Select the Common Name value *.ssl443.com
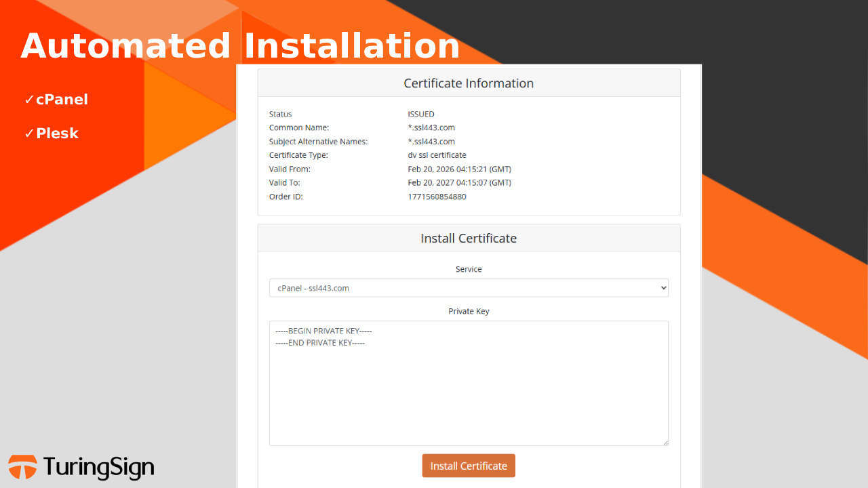The width and height of the screenshot is (868, 488). point(431,127)
